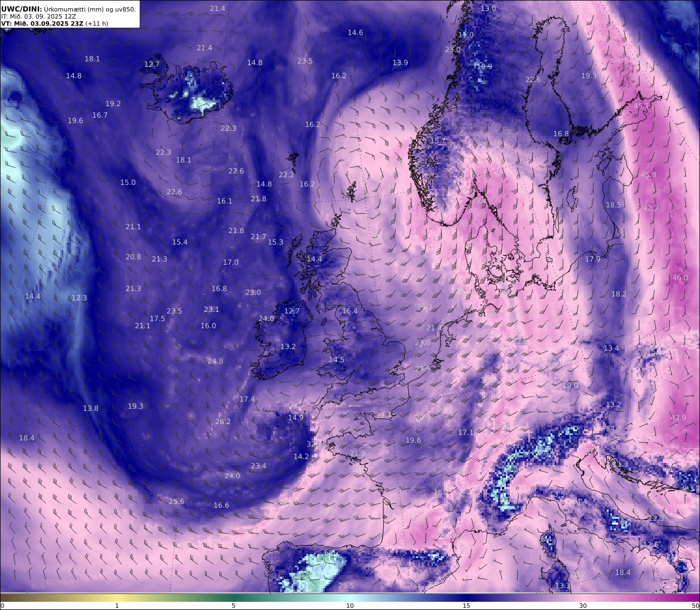Click the 16.4 value over Britain
The height and width of the screenshot is (610, 700).
click(350, 312)
